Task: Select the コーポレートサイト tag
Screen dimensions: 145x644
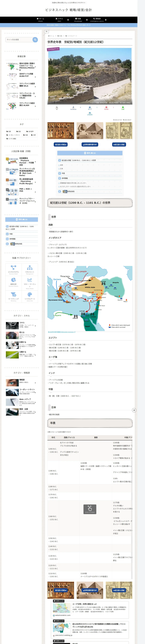Action: 13,135
